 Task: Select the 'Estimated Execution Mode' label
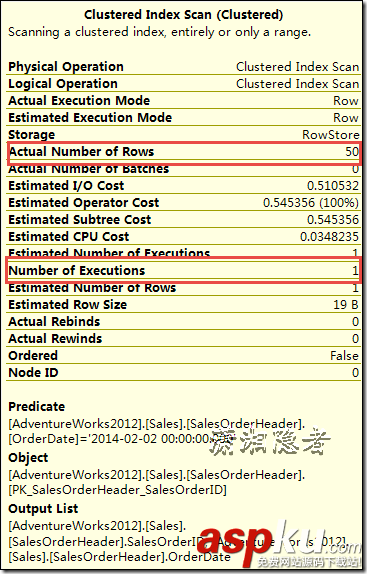pyautogui.click(x=90, y=118)
